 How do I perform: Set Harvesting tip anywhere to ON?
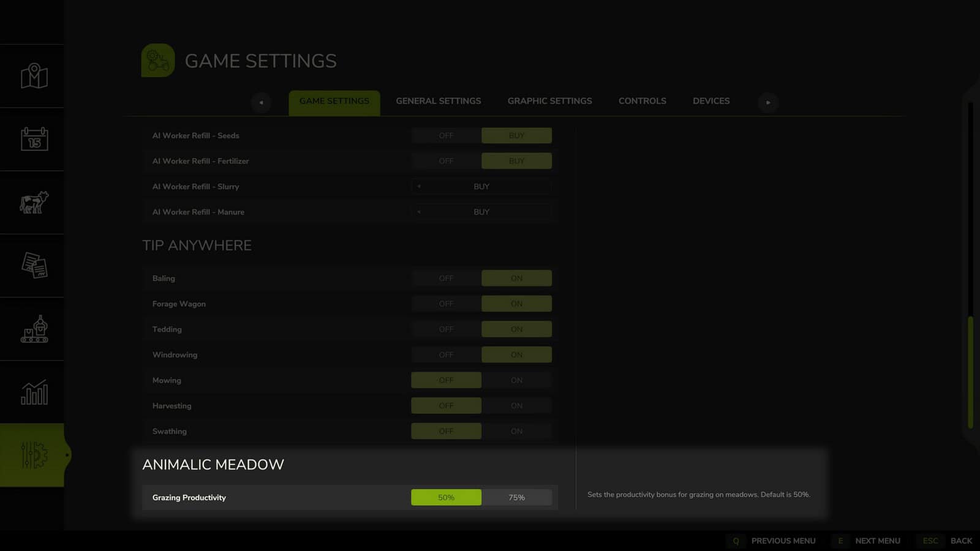pos(516,406)
